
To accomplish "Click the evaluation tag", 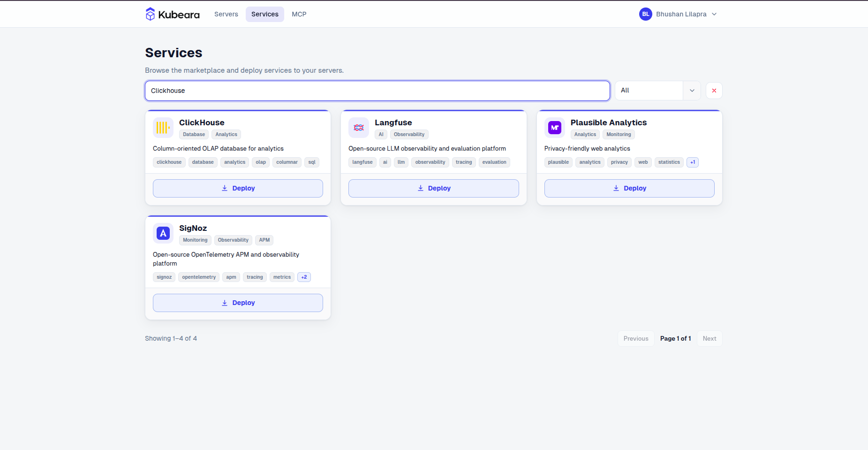I will [494, 162].
